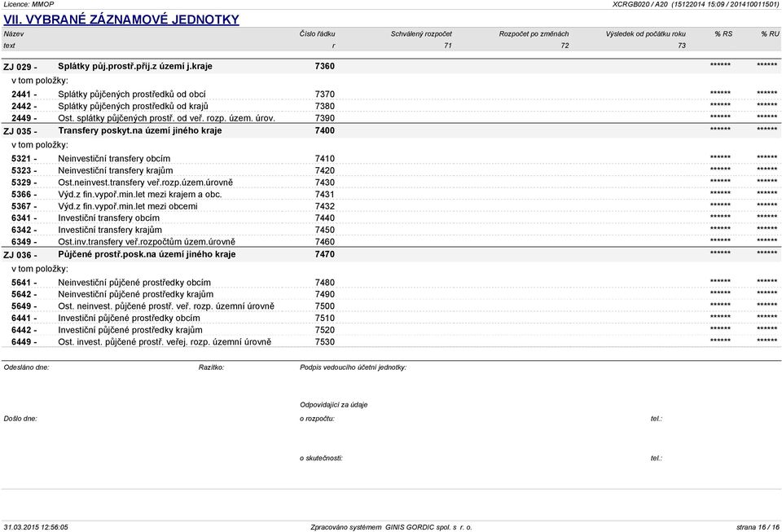The image size is (782, 532).
Task: Select item 5367 Výd.z fin.vypoř.min.let mezi obcemi
Action: click(391, 206)
